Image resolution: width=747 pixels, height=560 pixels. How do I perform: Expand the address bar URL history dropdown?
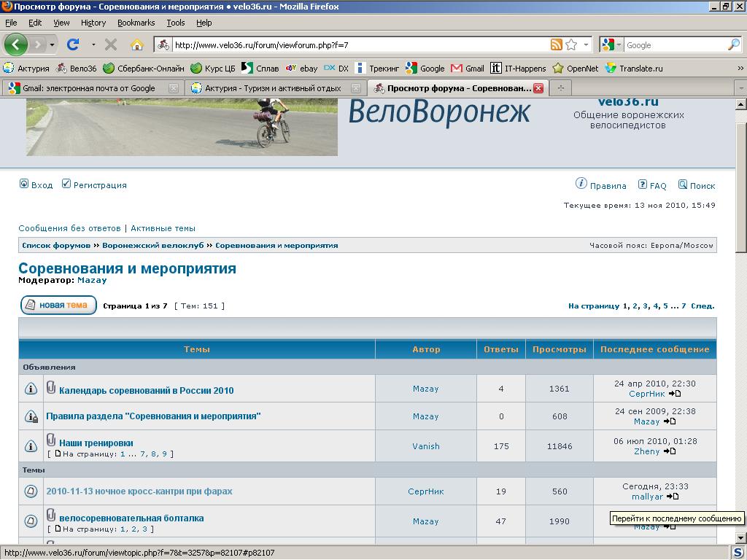pos(586,44)
